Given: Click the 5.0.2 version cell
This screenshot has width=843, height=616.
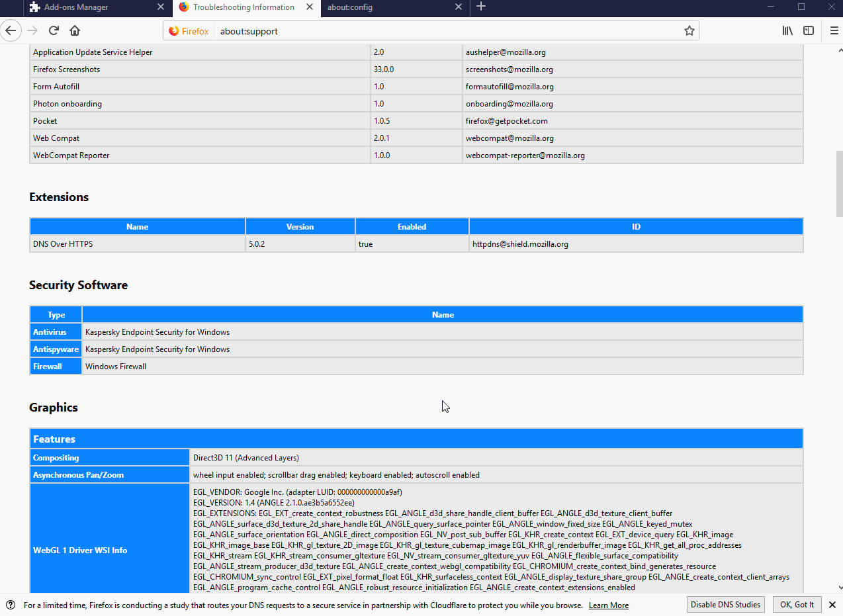Looking at the screenshot, I should [x=300, y=244].
